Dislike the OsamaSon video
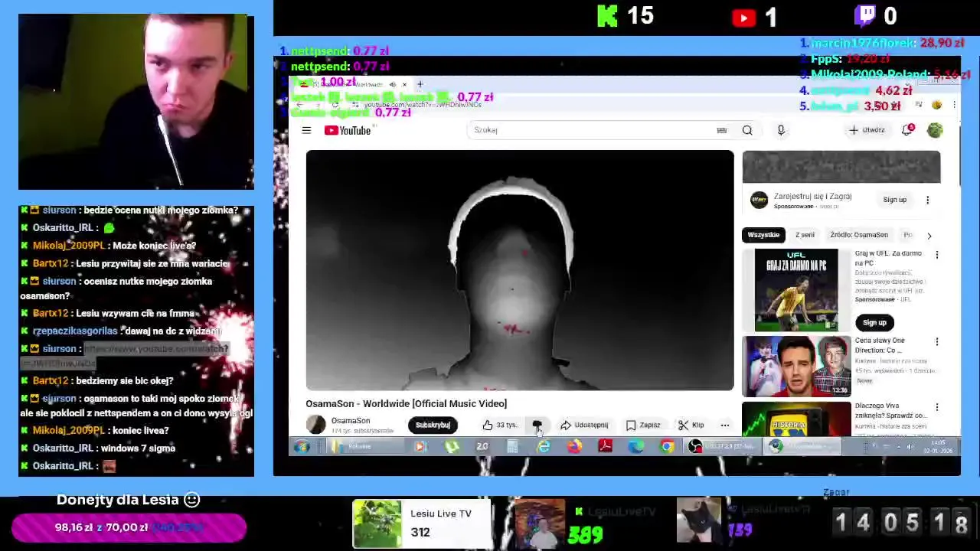This screenshot has height=551, width=980. point(537,425)
